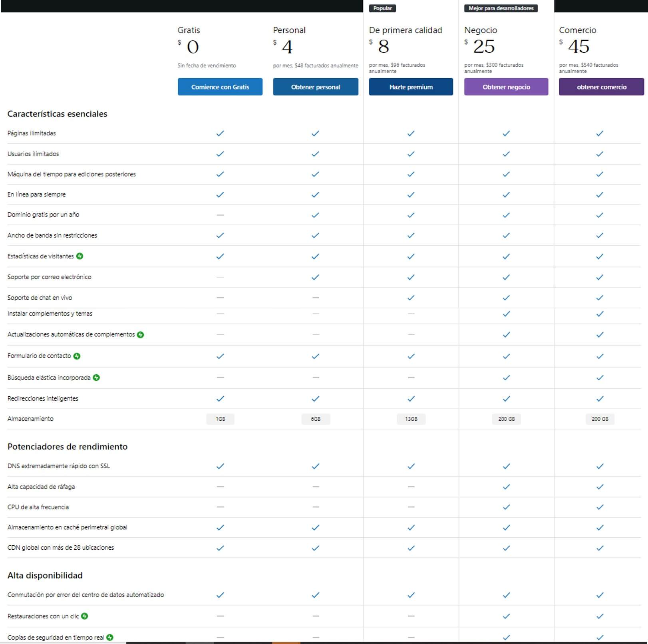Image resolution: width=648 pixels, height=644 pixels.
Task: Click the Mejor para desarrolladores badge
Action: click(x=500, y=8)
